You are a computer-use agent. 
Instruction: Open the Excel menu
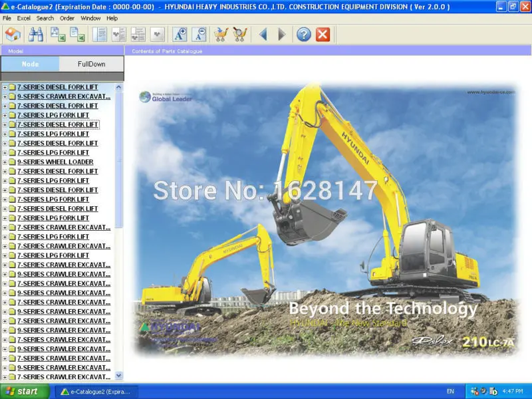24,19
